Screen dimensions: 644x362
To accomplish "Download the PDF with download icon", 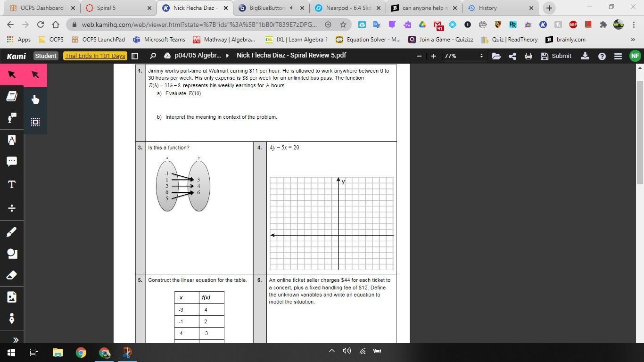I will click(585, 56).
